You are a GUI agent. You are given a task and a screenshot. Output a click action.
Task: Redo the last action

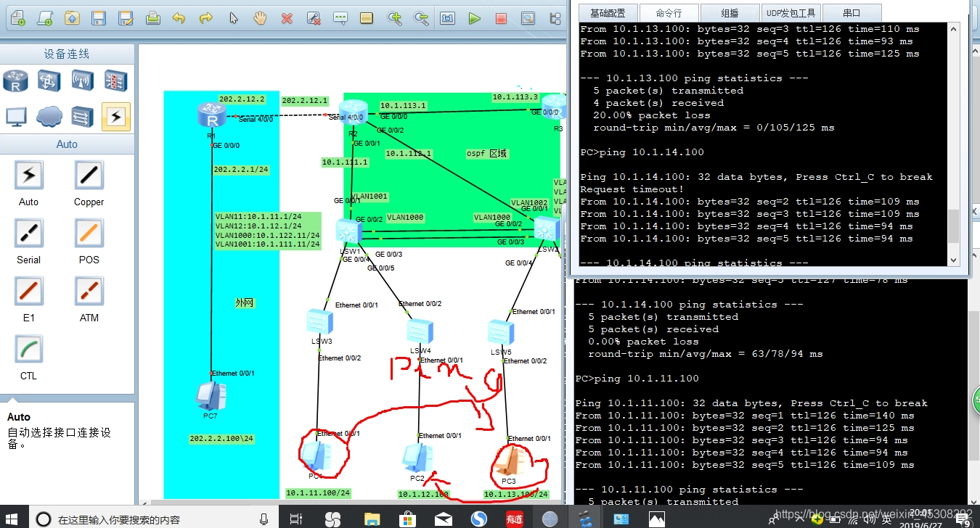click(205, 18)
